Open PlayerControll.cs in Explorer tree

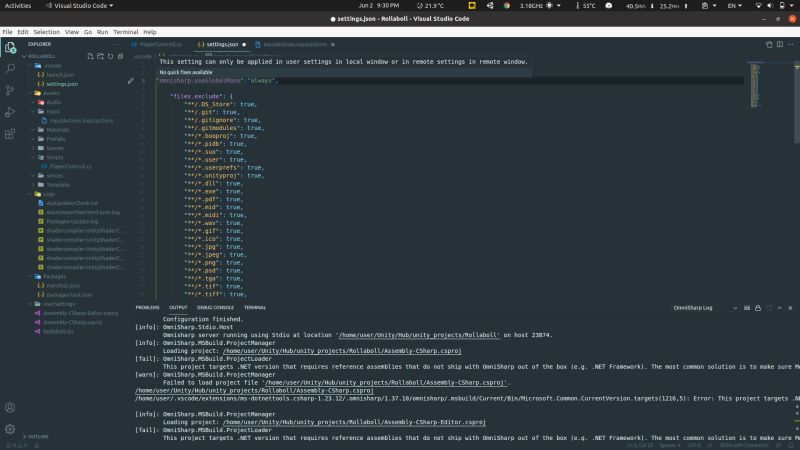click(70, 167)
